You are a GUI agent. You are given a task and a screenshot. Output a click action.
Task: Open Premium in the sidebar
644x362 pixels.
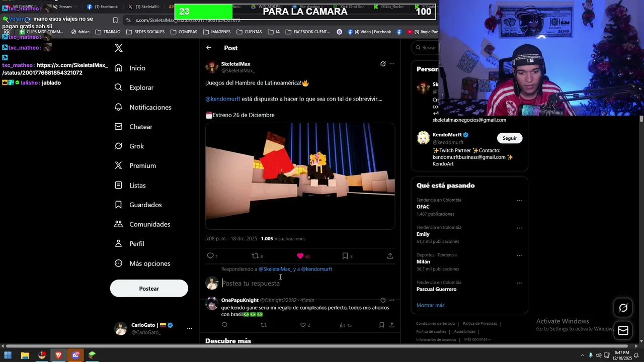click(x=136, y=165)
